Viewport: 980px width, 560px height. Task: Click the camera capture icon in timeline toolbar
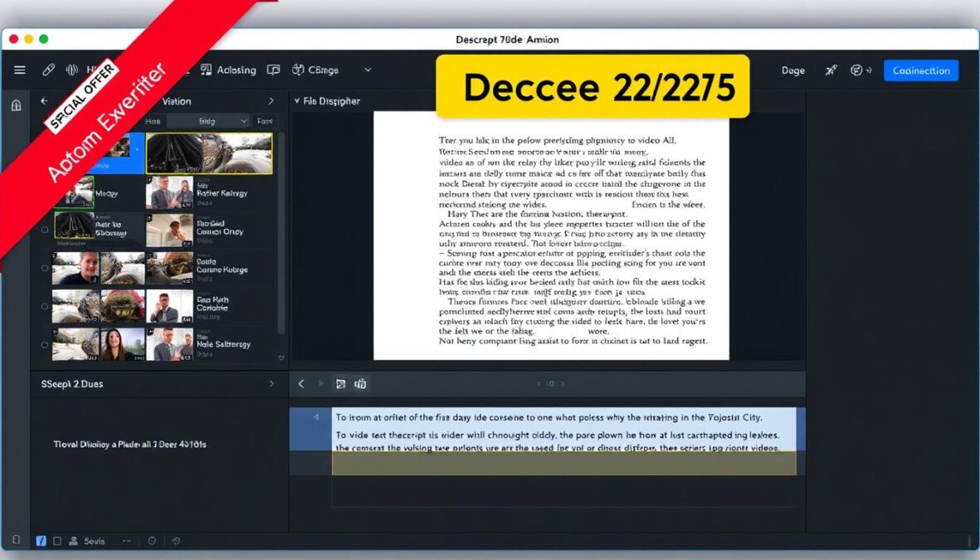coord(340,383)
